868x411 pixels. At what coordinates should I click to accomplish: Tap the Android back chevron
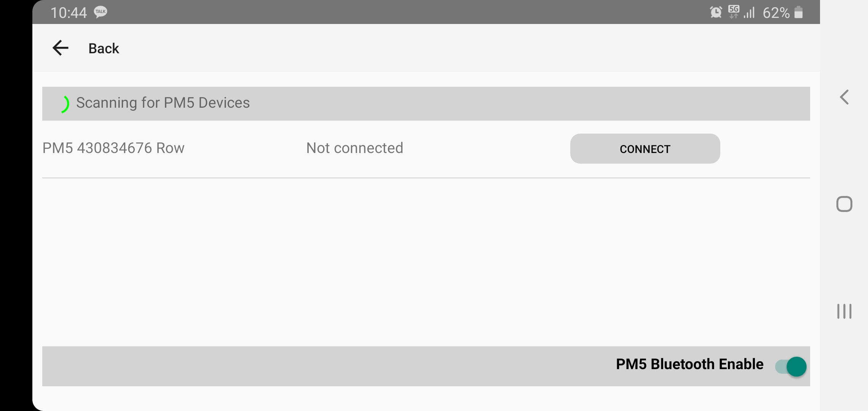point(844,97)
